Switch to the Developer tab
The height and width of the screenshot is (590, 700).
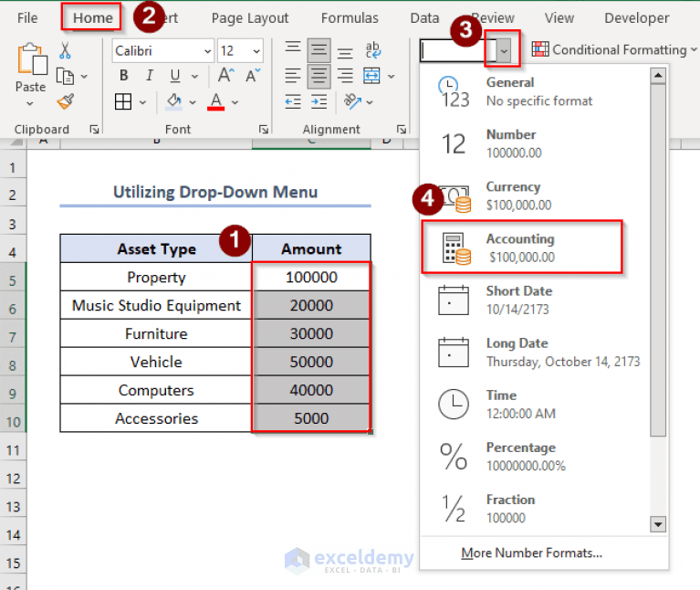(x=637, y=18)
